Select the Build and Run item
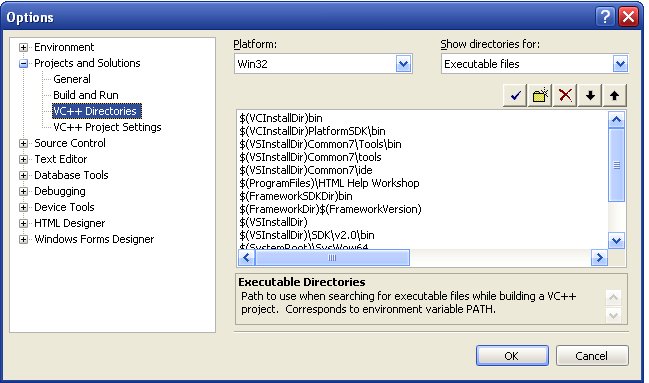The width and height of the screenshot is (649, 383). [86, 95]
